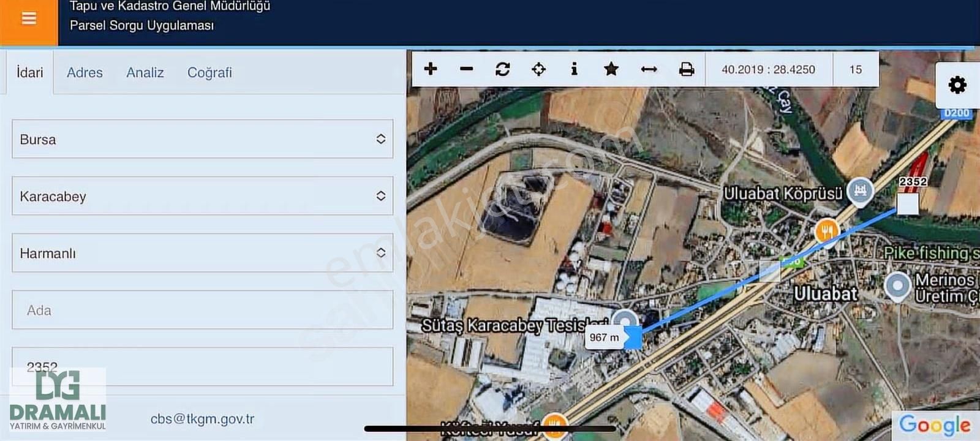The height and width of the screenshot is (441, 980).
Task: Click the cbs@tkgm.gov.tr email link
Action: 202,419
